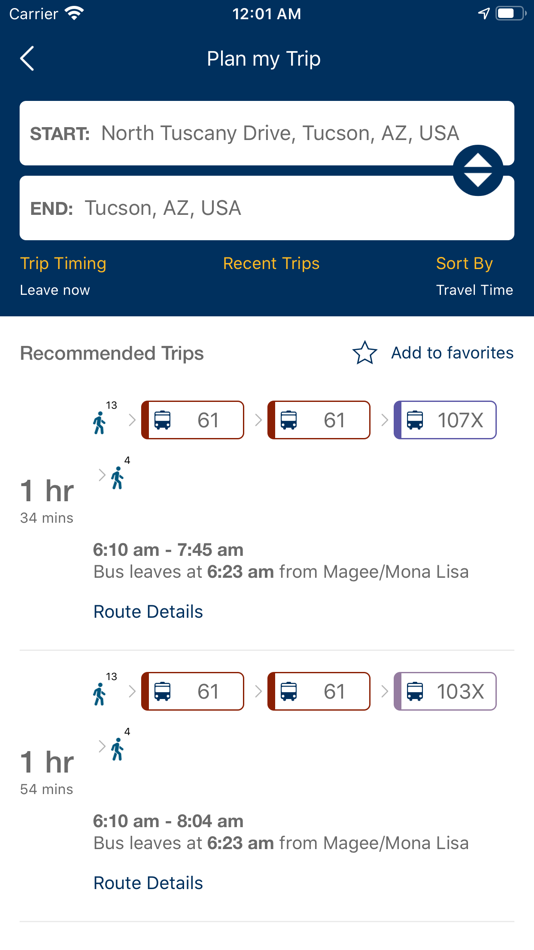
Task: Open Route Details for the 1 hr 54 mins trip
Action: click(148, 883)
